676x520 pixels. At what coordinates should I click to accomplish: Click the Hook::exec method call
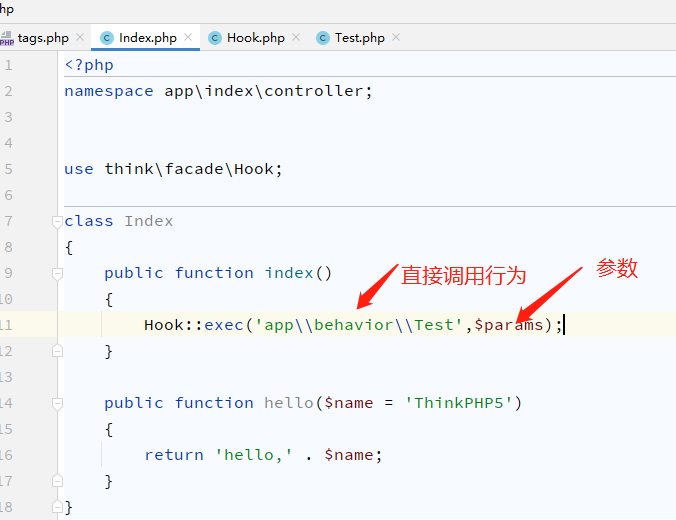click(x=228, y=325)
